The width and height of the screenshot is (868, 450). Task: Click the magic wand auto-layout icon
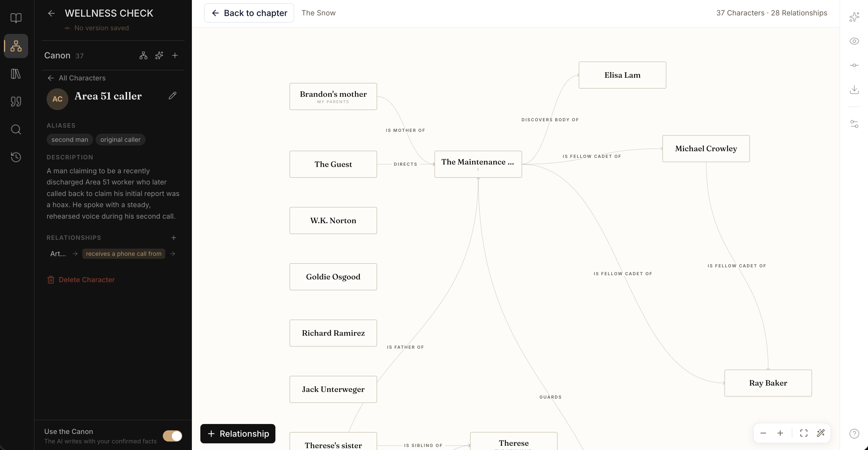pyautogui.click(x=821, y=433)
